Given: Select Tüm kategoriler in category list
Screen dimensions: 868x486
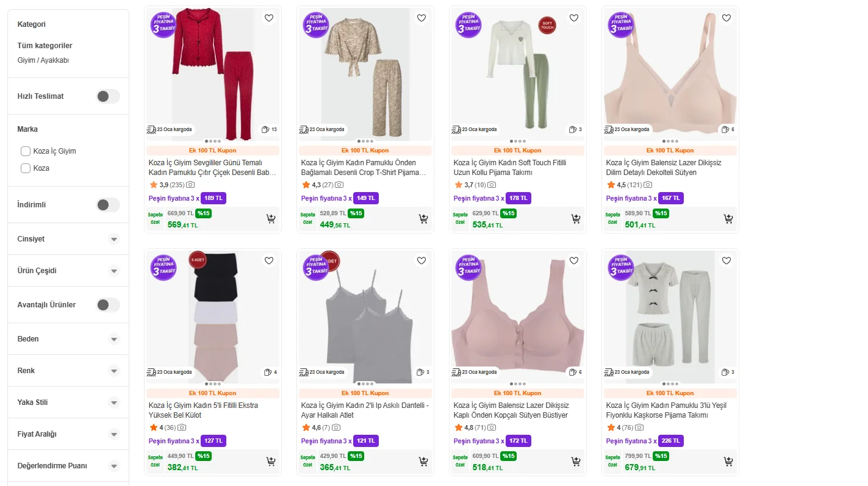Looking at the screenshot, I should [45, 46].
